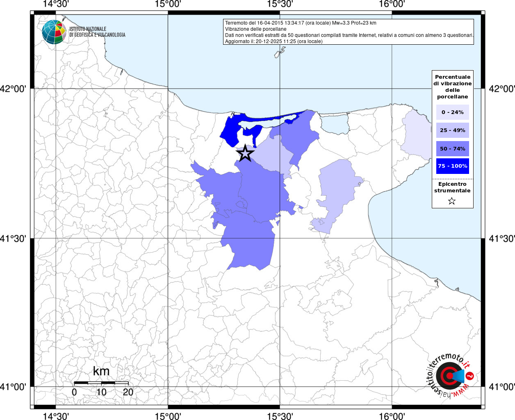Viewport: 515px width, 420px height.
Task: Select the 75 - 100% legend swatch
Action: 452,166
